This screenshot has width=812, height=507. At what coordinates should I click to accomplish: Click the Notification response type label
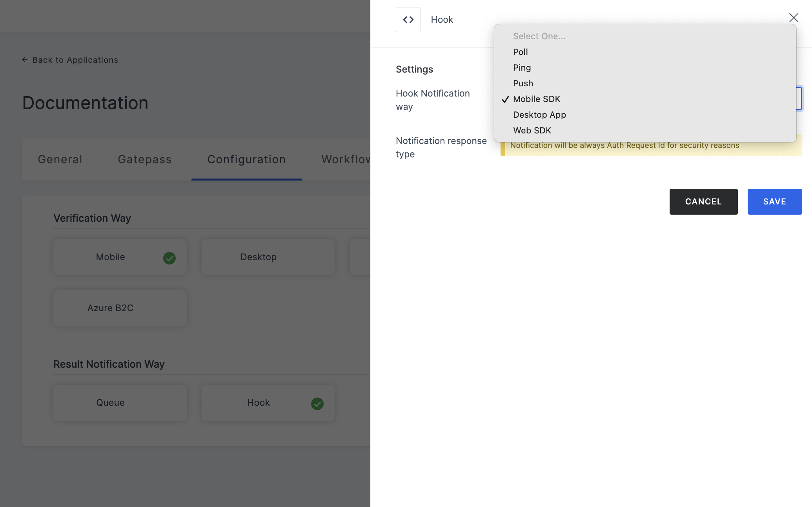(441, 148)
